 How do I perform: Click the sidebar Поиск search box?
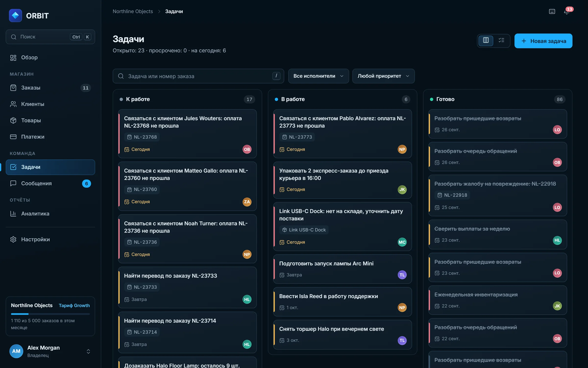coord(50,37)
